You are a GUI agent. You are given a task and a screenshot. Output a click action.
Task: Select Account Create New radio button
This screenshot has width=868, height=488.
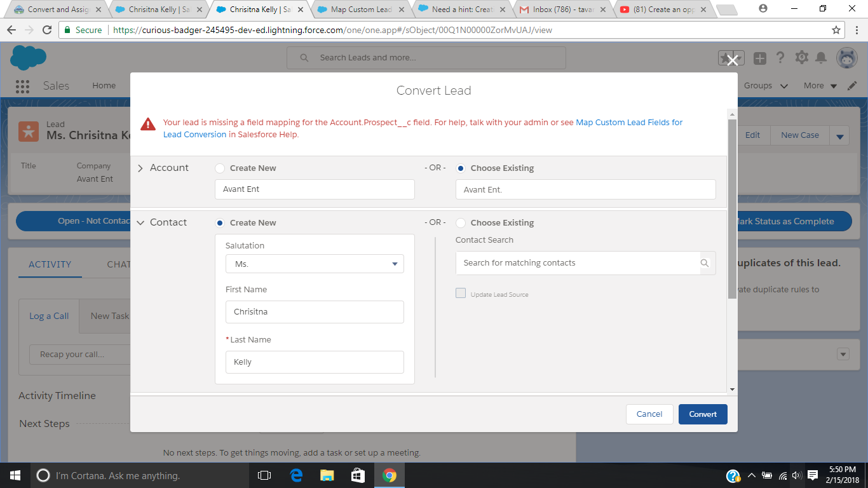(220, 168)
